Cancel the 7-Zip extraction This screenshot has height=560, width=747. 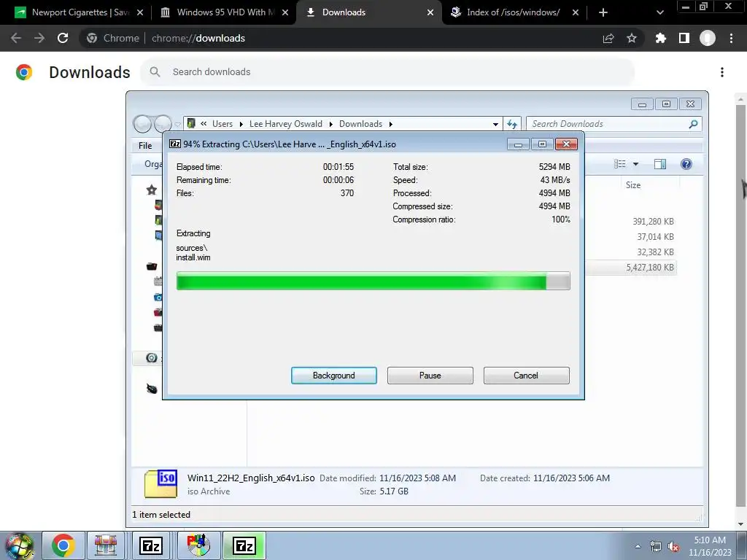(x=526, y=376)
